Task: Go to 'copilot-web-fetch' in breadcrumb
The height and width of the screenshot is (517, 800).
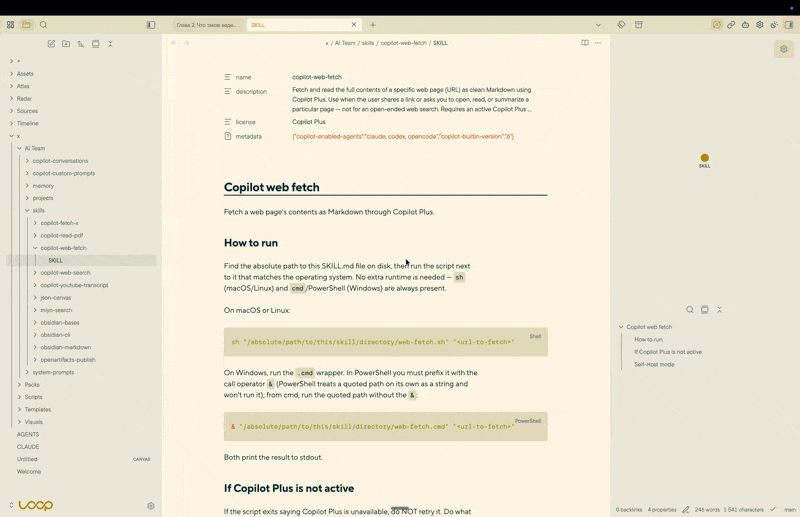Action: [404, 43]
